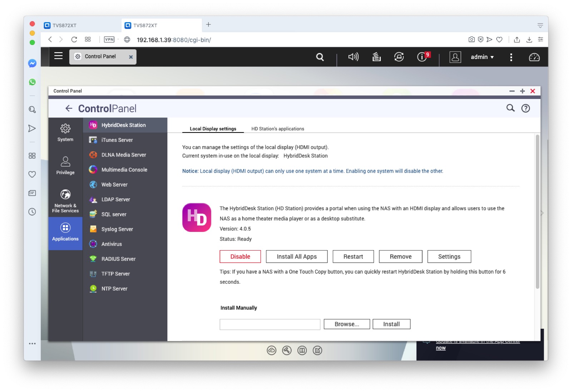
Task: Restart HybridDesk Station
Action: (x=353, y=257)
